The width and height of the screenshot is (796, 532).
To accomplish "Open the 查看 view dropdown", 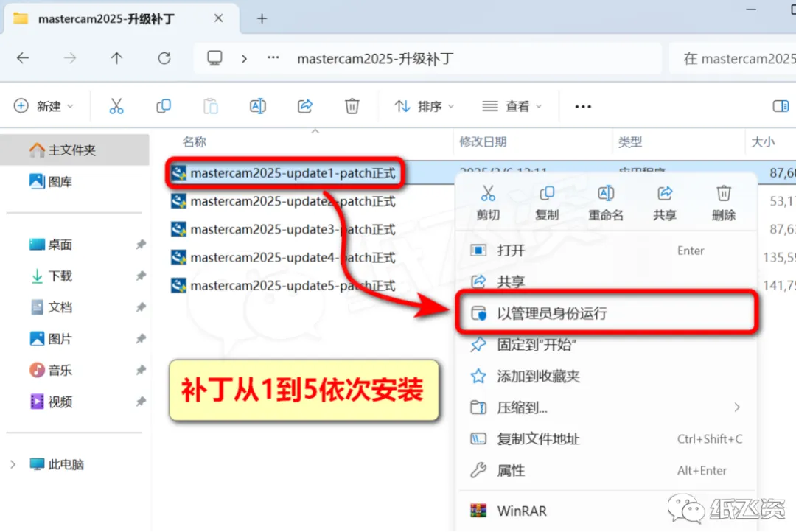I will [x=512, y=106].
